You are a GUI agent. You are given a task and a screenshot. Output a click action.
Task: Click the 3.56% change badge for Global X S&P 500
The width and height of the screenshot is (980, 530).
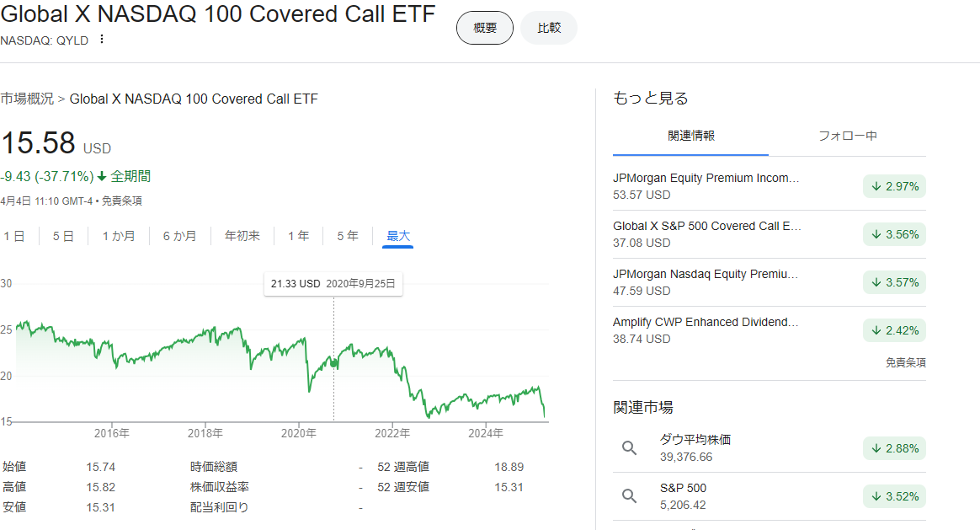pos(894,234)
